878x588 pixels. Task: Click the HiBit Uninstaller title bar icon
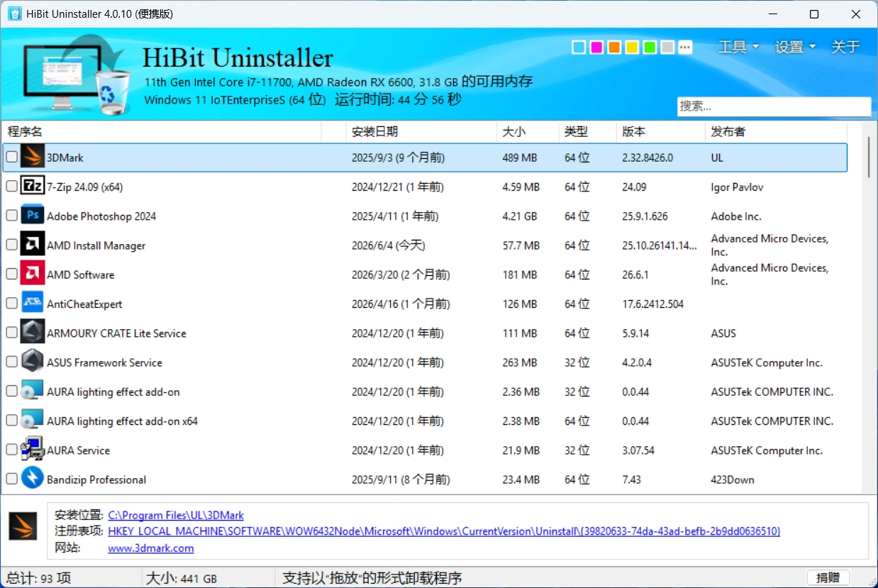point(14,13)
